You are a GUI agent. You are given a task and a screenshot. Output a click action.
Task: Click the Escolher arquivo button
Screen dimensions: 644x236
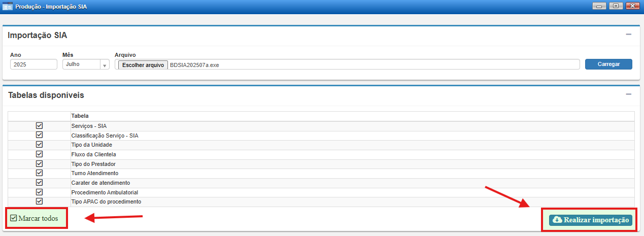[x=143, y=65]
